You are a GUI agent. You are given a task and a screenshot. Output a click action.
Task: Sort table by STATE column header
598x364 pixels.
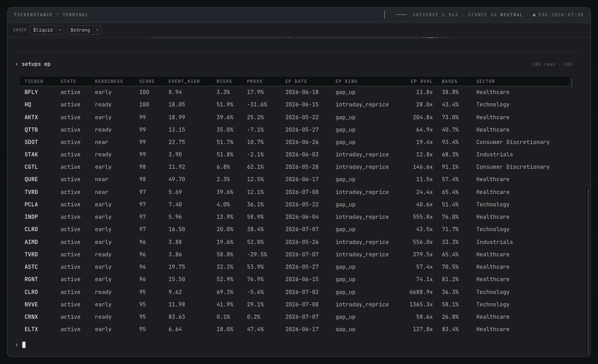(68, 81)
